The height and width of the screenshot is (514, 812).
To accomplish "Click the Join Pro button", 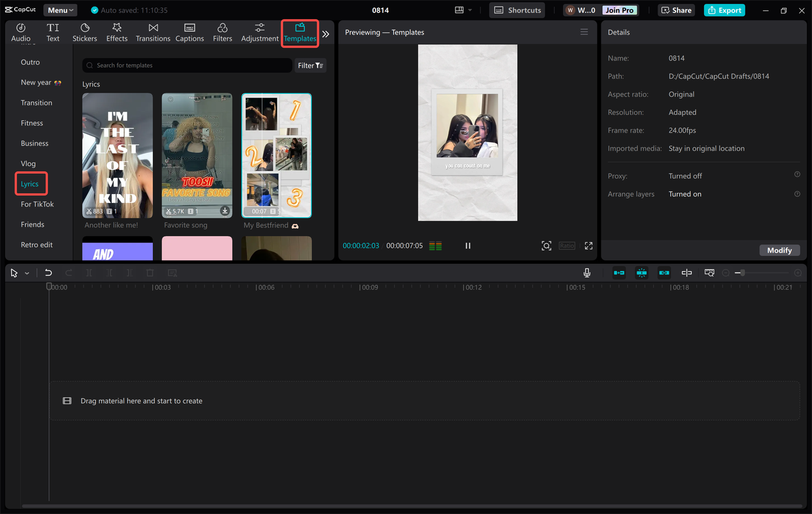I will 620,10.
